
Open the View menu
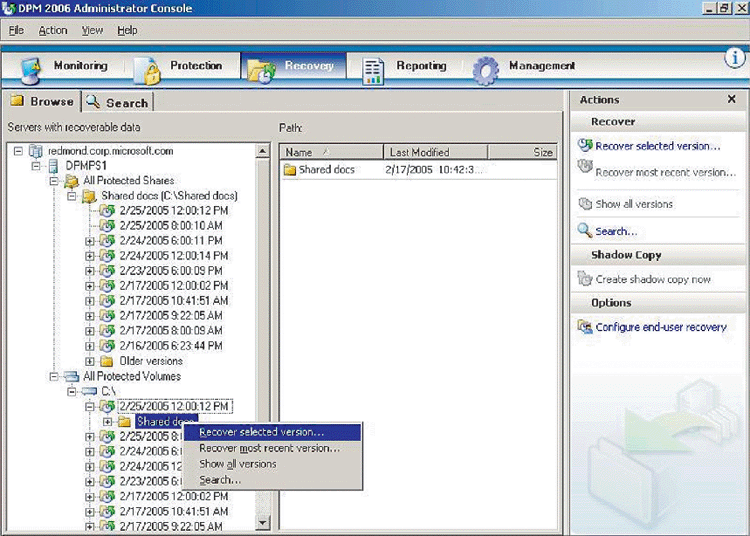pos(92,30)
